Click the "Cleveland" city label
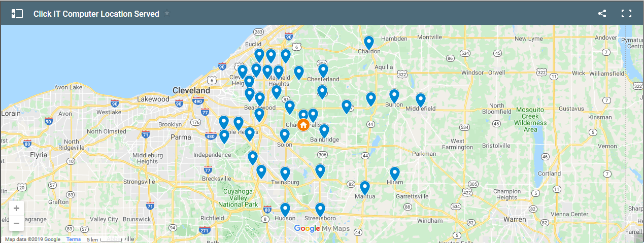Screen dimensions: 644x243 pyautogui.click(x=191, y=90)
